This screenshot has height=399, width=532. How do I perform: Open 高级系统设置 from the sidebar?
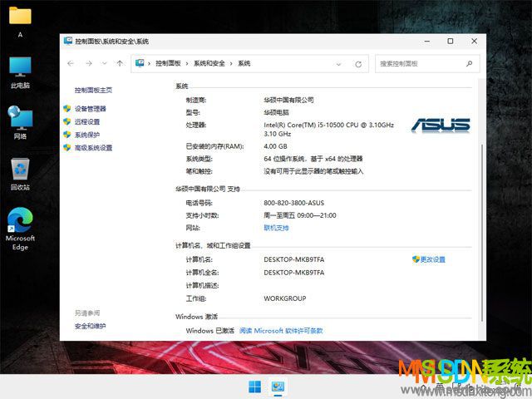tap(93, 148)
